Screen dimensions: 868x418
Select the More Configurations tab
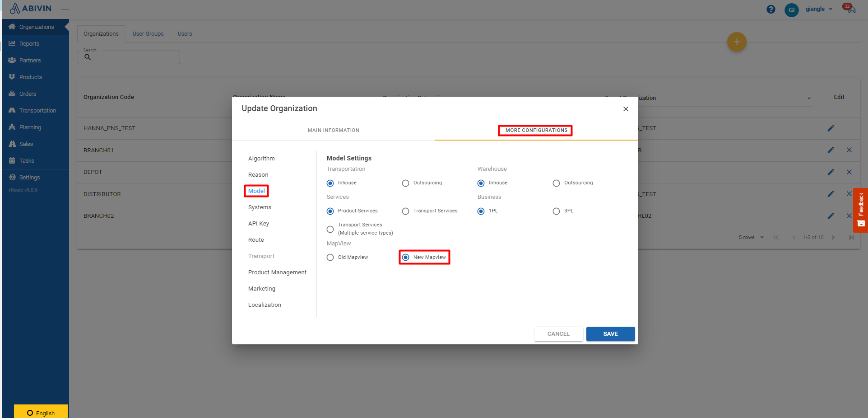pyautogui.click(x=536, y=130)
